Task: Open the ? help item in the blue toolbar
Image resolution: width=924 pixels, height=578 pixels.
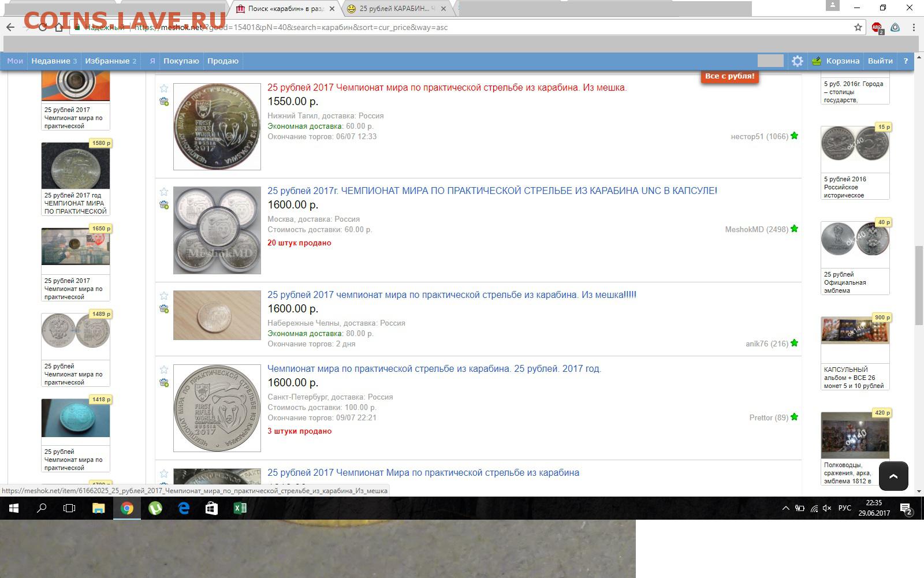Action: point(906,61)
